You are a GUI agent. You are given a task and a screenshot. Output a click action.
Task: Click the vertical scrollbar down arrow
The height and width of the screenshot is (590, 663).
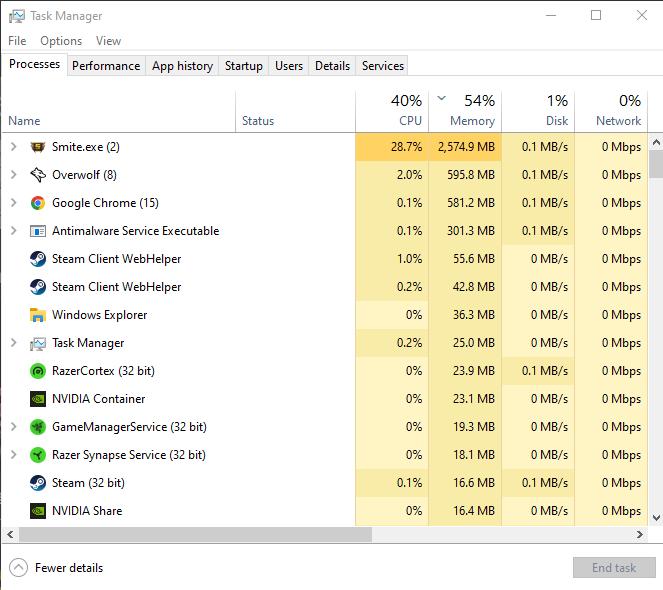tap(656, 518)
